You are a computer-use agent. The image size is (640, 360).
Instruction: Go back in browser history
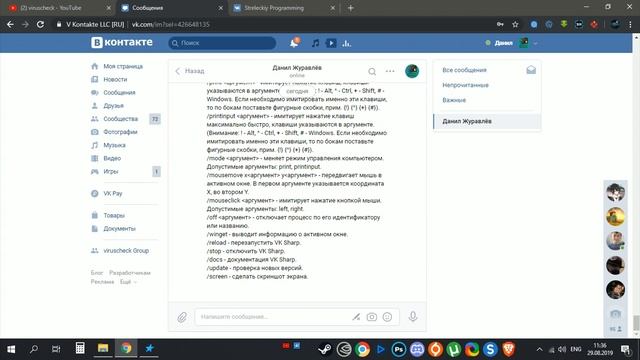click(10, 24)
